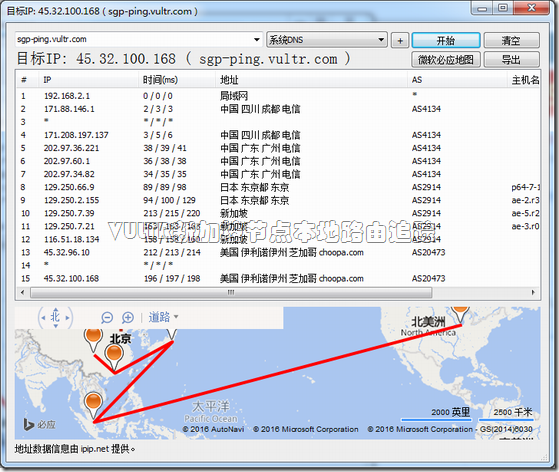
Task: Sort by the AS column header
Action: coord(457,80)
